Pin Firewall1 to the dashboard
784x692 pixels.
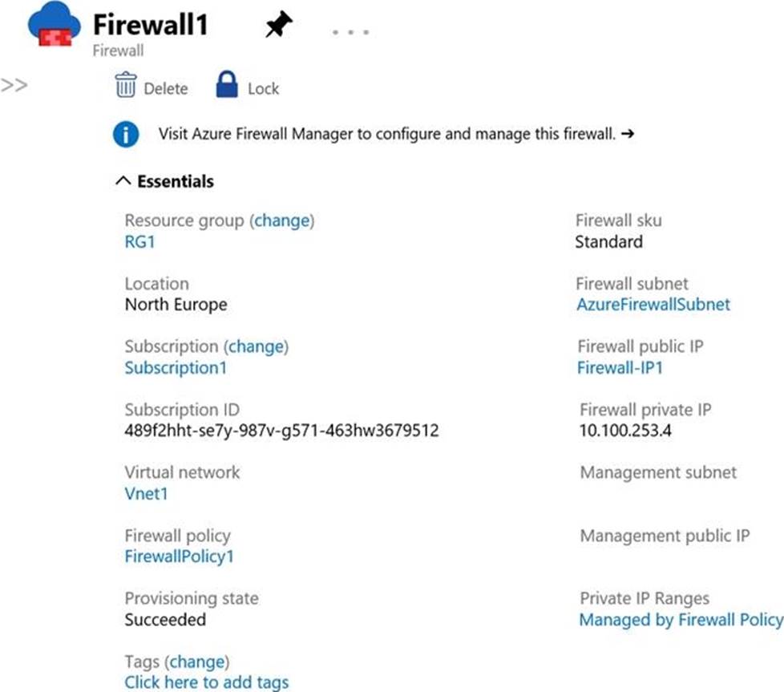pos(279,26)
